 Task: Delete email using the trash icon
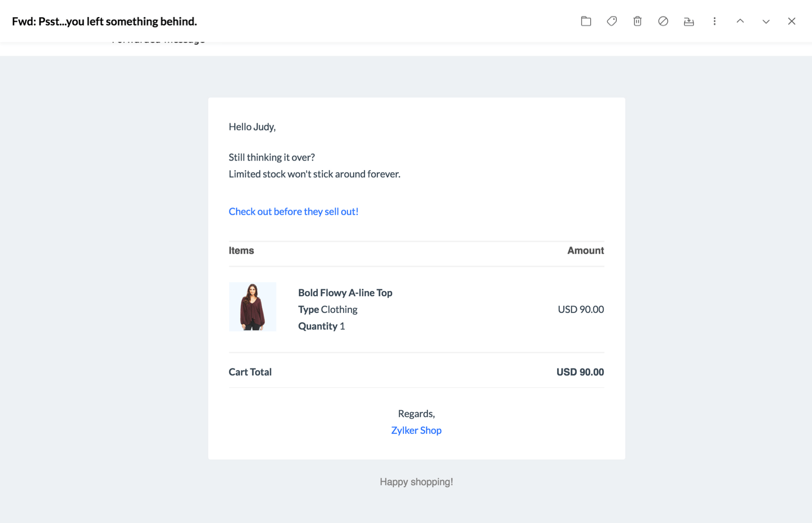(637, 21)
